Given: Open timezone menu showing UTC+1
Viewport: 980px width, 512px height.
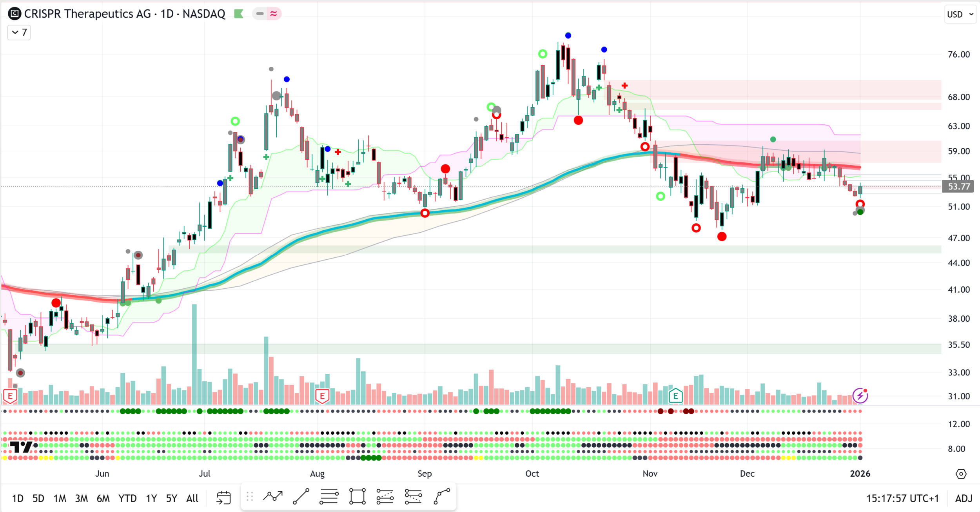Looking at the screenshot, I should [x=902, y=498].
